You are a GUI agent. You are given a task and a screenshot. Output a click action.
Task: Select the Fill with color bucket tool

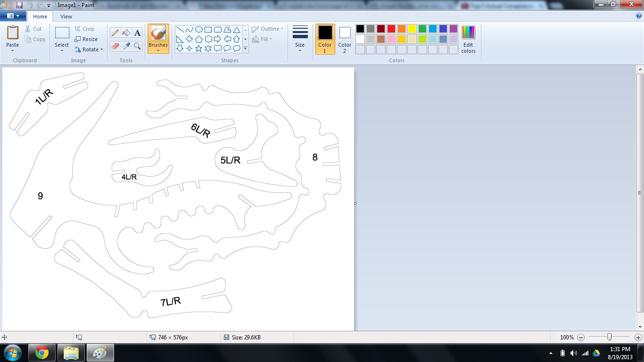126,33
